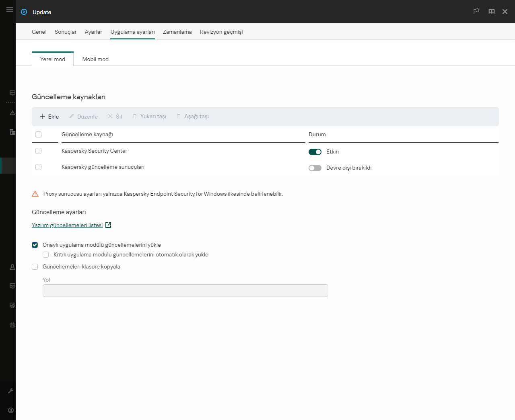Image resolution: width=515 pixels, height=420 pixels.
Task: Tick the select-all checkbox in the table header
Action: point(39,135)
